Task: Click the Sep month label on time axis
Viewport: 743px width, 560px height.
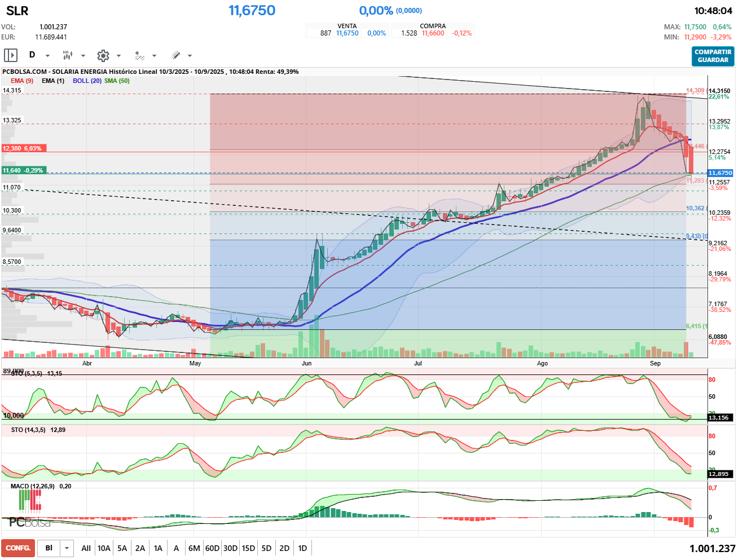Action: coord(655,363)
